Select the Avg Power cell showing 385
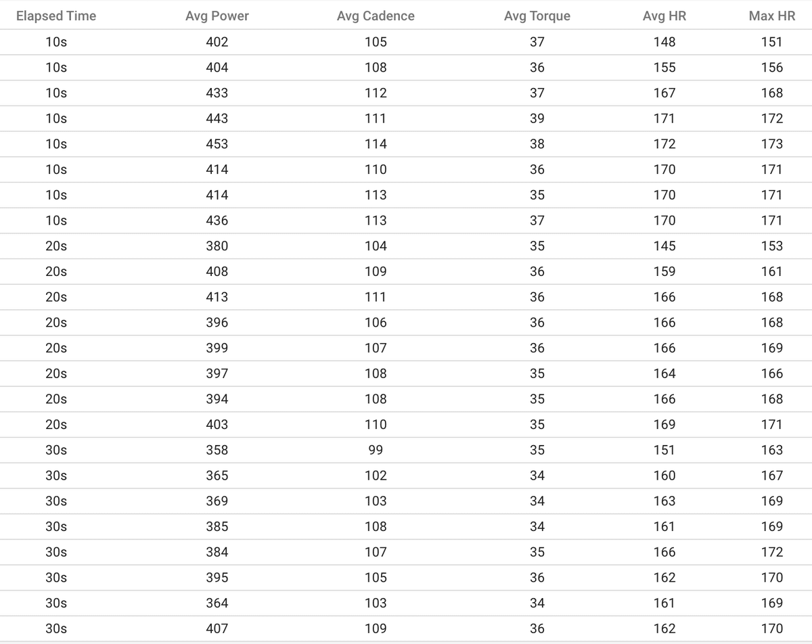 tap(217, 526)
